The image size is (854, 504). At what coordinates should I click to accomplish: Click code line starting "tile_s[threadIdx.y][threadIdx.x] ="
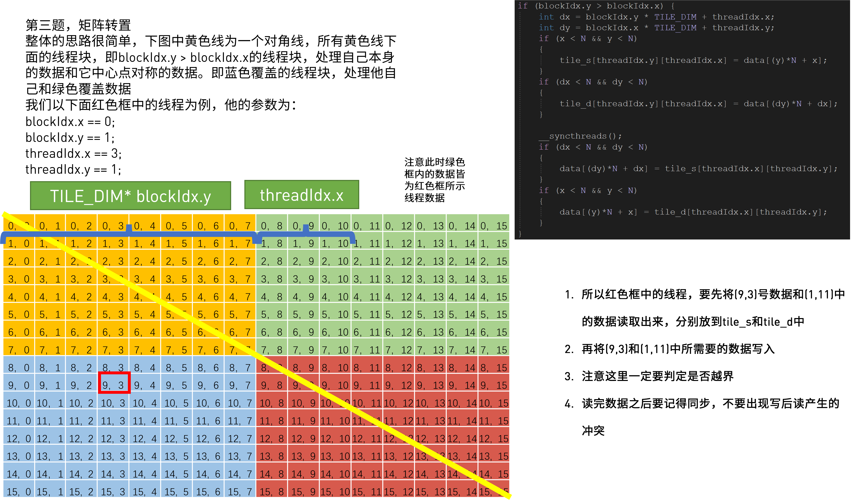693,60
